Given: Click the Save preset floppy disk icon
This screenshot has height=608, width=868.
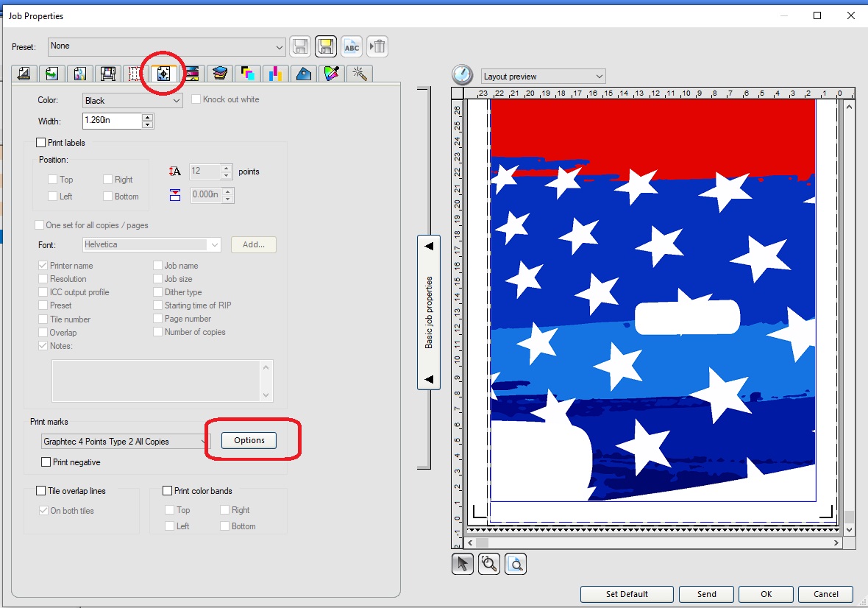Looking at the screenshot, I should point(300,46).
